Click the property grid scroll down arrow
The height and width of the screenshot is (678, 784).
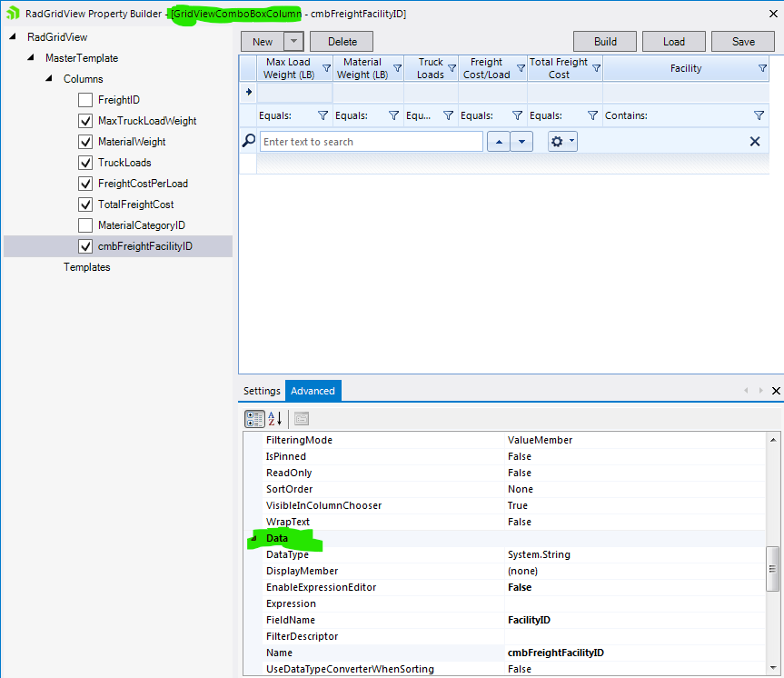click(x=773, y=668)
